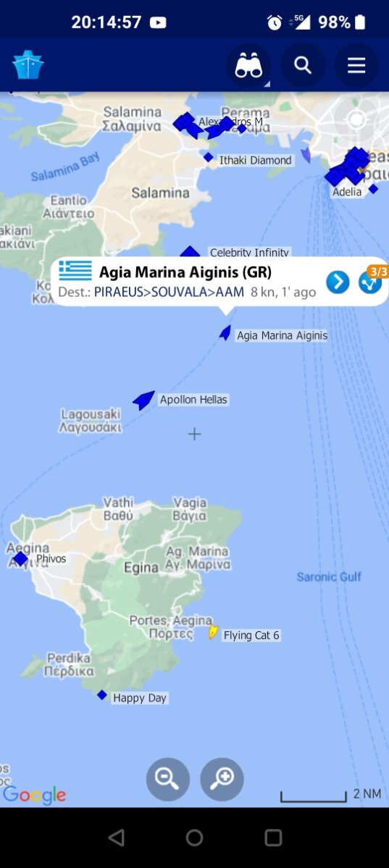Center map with the location target icon
This screenshot has height=868, width=389.
coord(356,119)
